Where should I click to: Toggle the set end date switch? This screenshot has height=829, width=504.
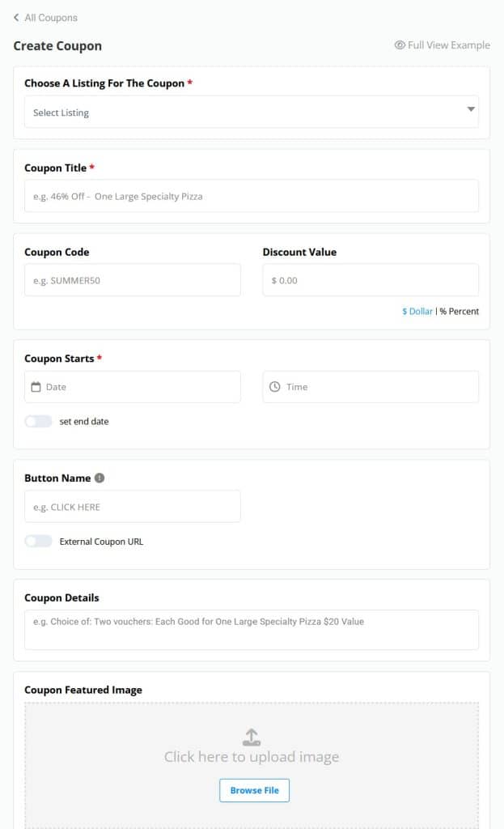pyautogui.click(x=39, y=421)
